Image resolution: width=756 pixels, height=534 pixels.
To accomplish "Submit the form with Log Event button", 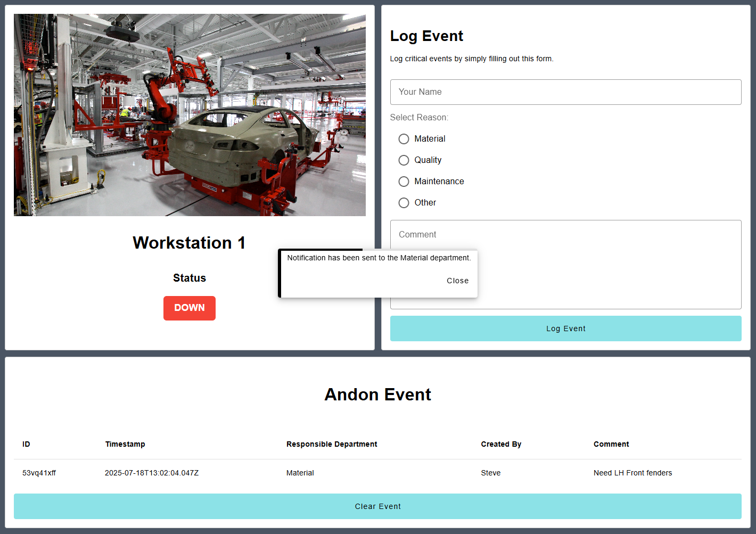I will tap(565, 328).
